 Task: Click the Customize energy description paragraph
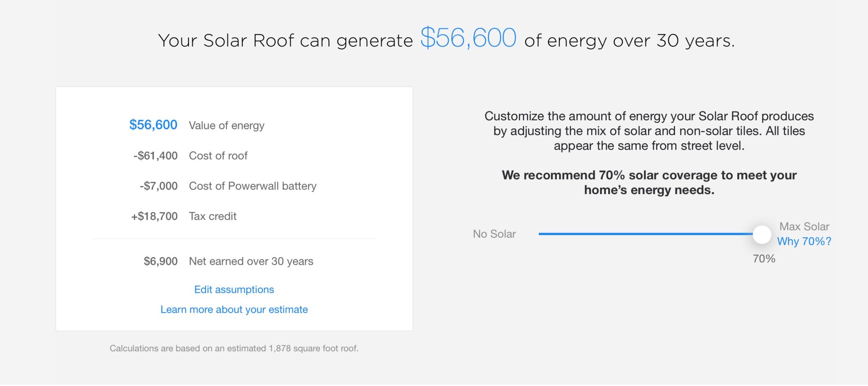coord(649,131)
